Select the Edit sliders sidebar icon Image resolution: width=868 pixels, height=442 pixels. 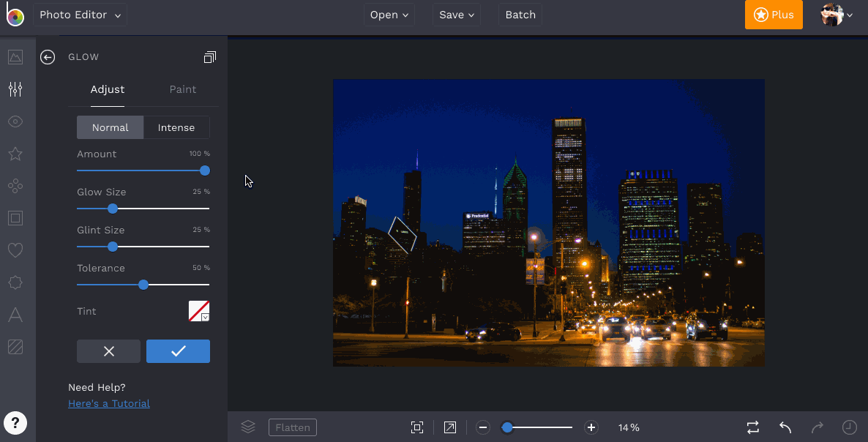[x=15, y=89]
